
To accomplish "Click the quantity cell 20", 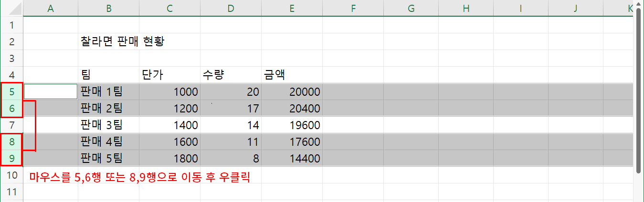I will 231,91.
